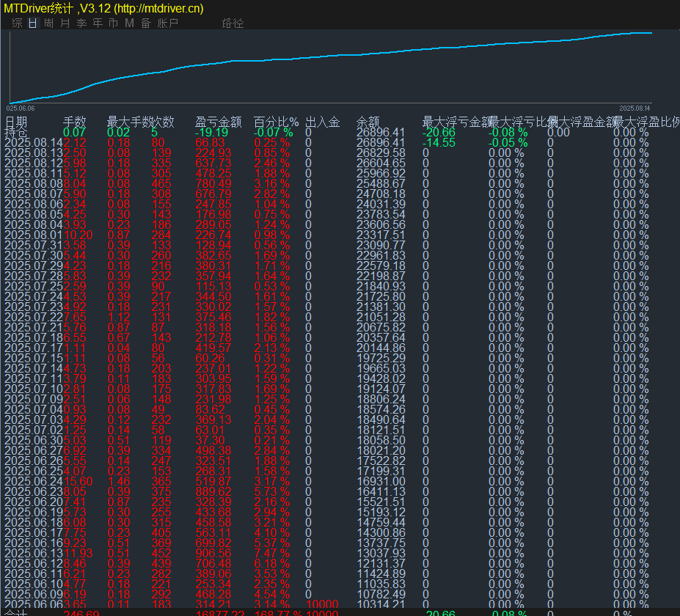Click the 出入金 column header

(x=322, y=122)
